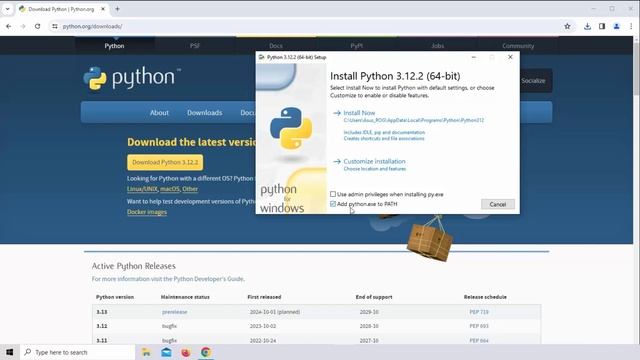
Task: Close the Python 3.12.2 Setup window
Action: [510, 57]
